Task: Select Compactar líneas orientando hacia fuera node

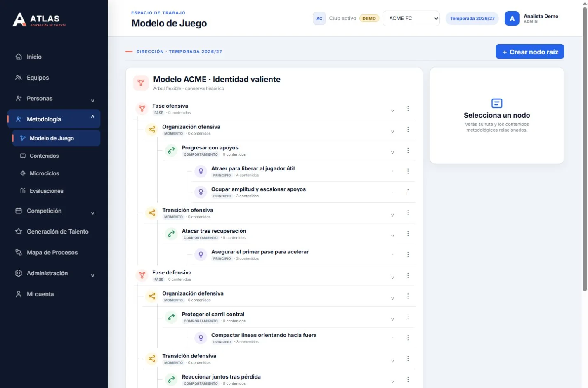Action: click(x=264, y=335)
